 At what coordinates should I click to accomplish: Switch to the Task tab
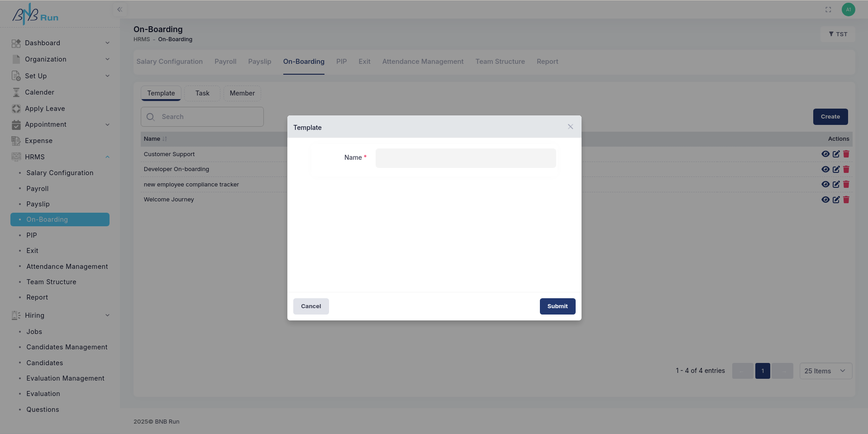coord(202,93)
